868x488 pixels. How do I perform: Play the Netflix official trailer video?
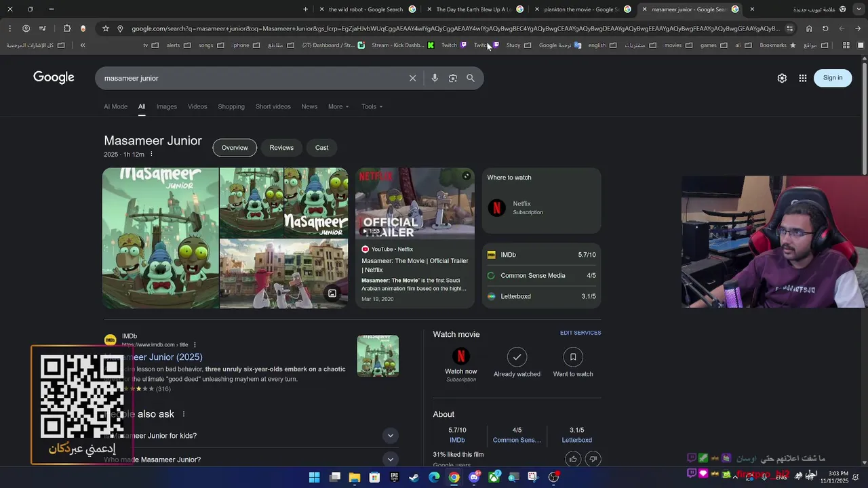click(415, 203)
